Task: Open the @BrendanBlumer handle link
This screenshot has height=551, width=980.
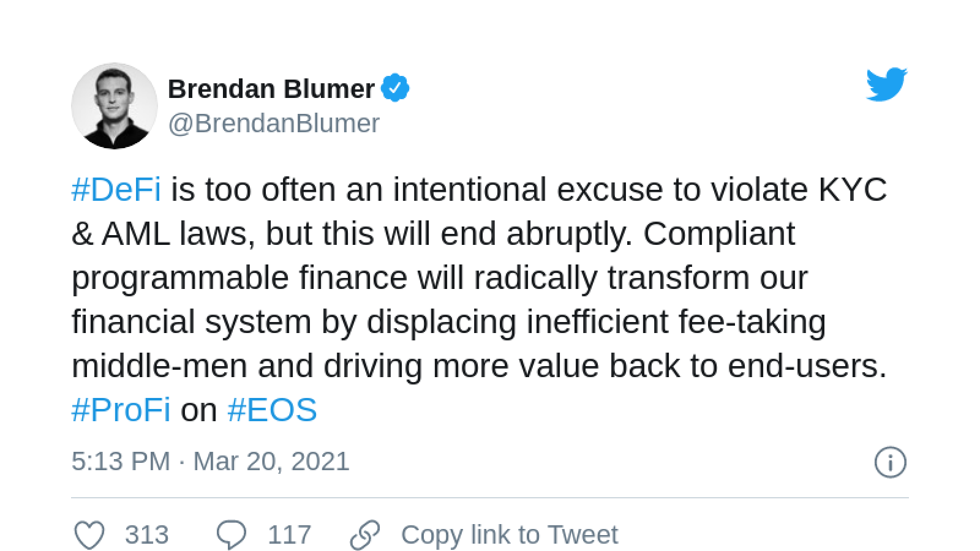Action: (x=274, y=124)
